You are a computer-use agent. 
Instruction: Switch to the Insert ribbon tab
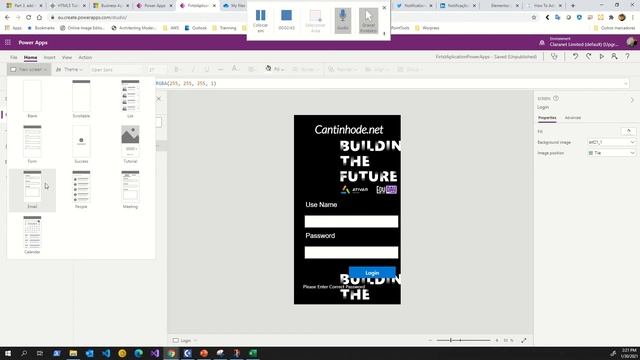pyautogui.click(x=49, y=58)
